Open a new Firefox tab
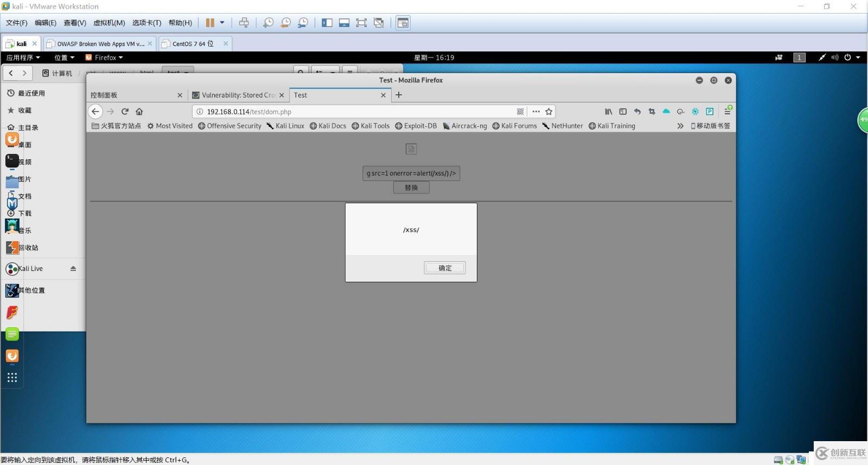This screenshot has height=465, width=868. 399,95
